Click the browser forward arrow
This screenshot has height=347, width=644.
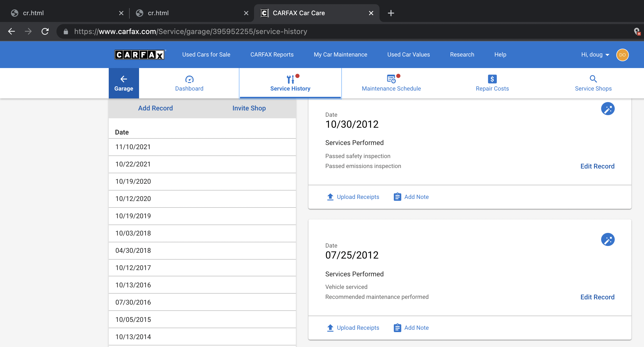[28, 31]
